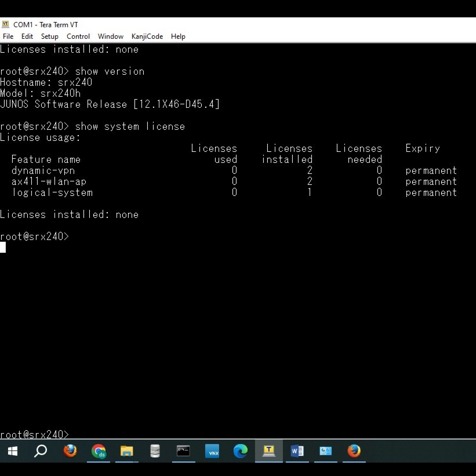Open File Explorer from the taskbar
Screen dimensions: 476x476
[126, 451]
